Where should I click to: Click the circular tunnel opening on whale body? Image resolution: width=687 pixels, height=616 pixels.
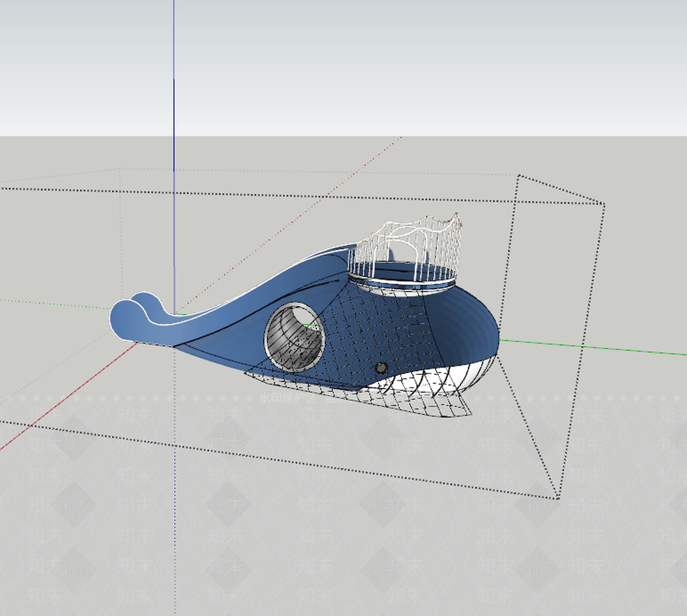[294, 337]
